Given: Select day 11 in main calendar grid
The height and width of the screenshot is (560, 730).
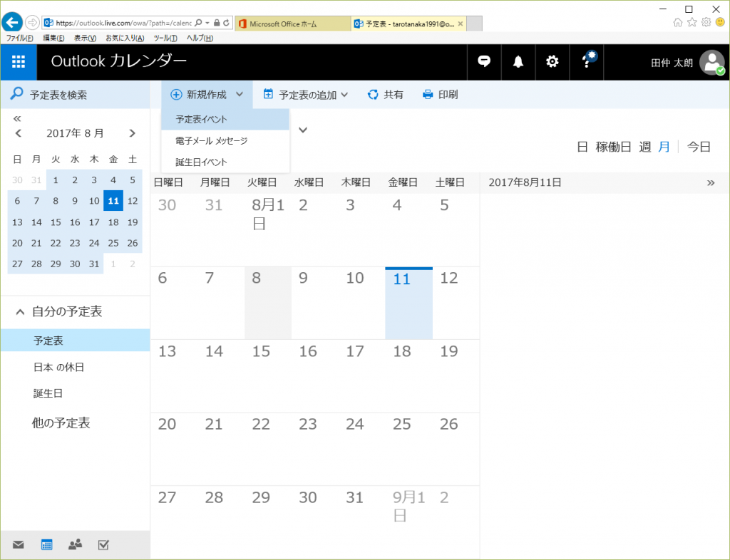Looking at the screenshot, I should coord(408,304).
